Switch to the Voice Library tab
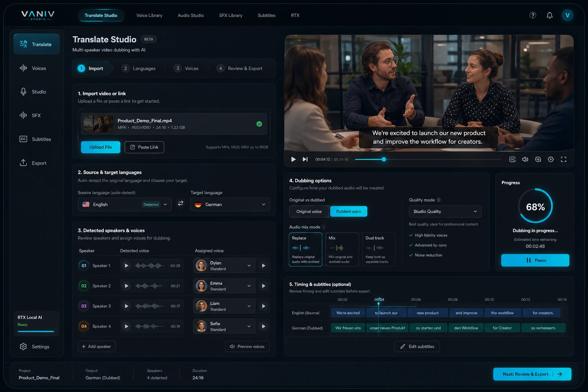Screen dimensions: 588x392 149,15
